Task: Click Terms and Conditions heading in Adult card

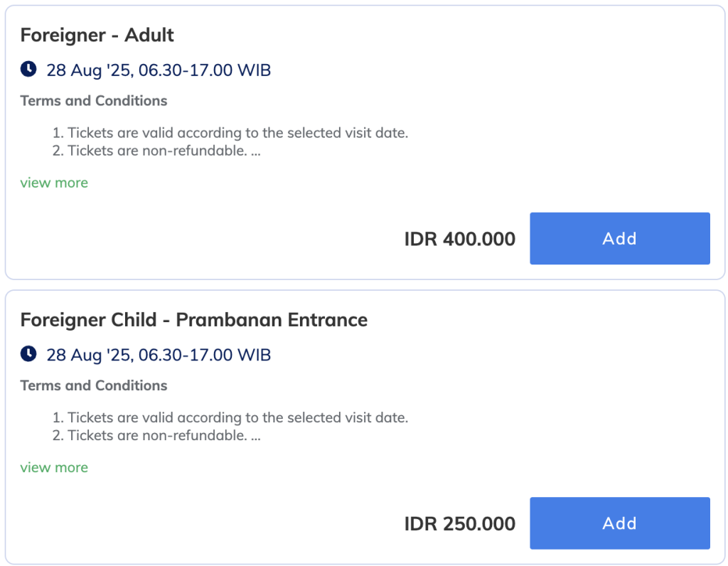Action: click(94, 101)
